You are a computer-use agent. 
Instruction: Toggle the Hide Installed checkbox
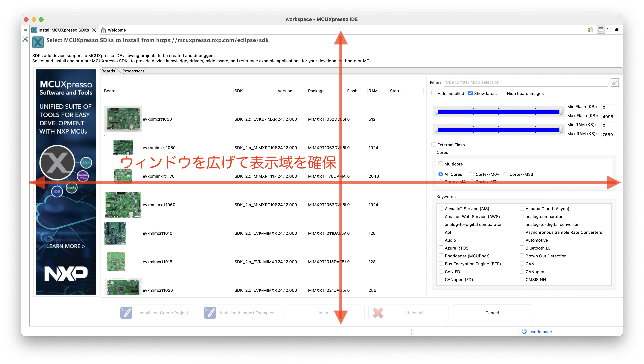[x=434, y=93]
